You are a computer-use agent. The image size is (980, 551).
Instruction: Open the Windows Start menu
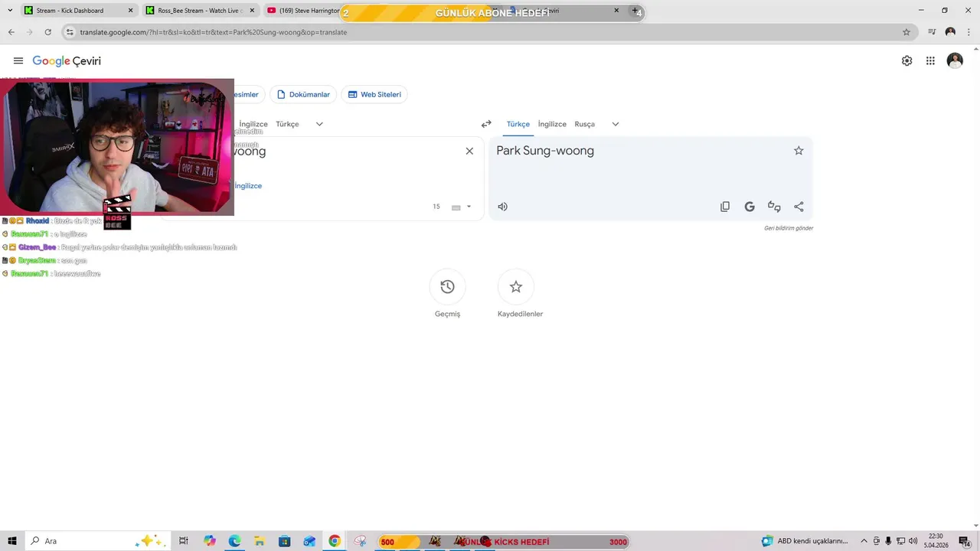(x=12, y=541)
